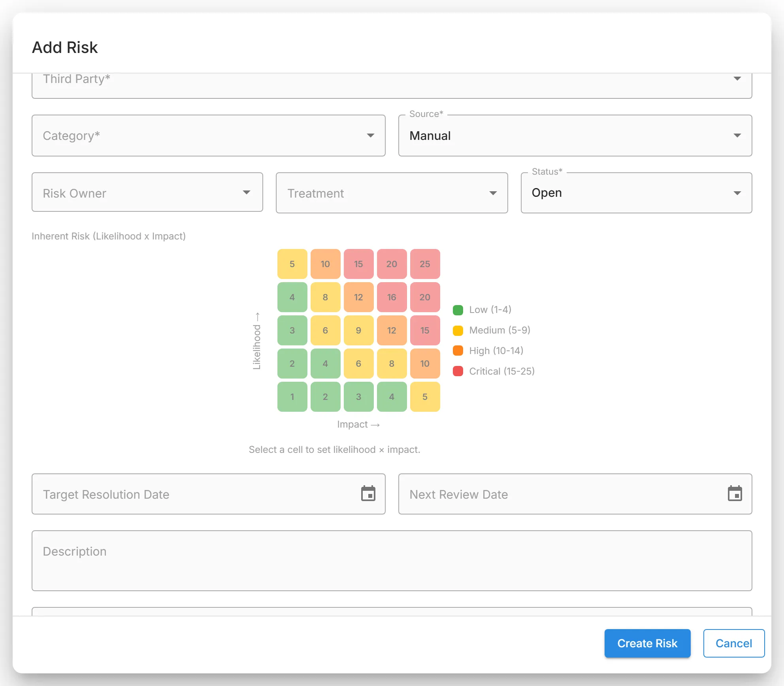Pick cell 5 at likelihood 5, impact 1
The width and height of the screenshot is (784, 686).
pos(292,264)
